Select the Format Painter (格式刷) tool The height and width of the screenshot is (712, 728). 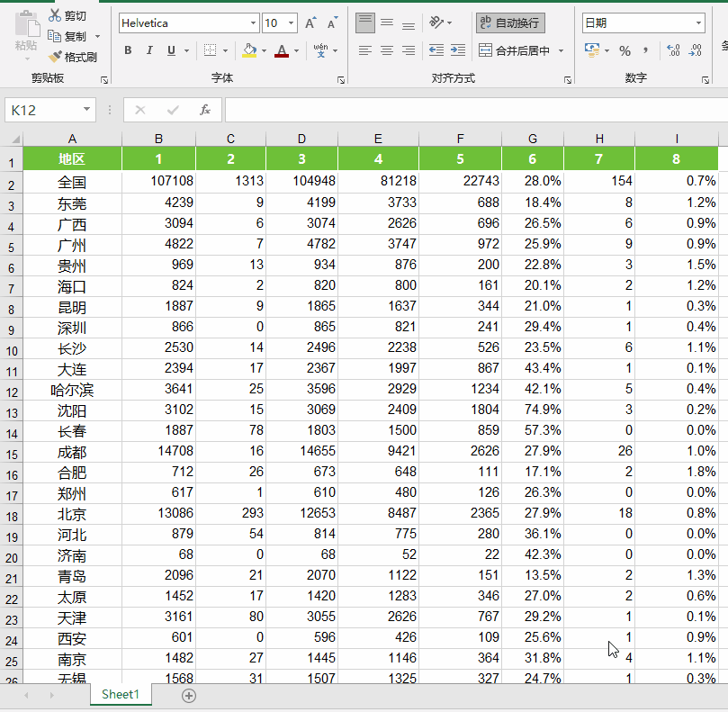[73, 57]
